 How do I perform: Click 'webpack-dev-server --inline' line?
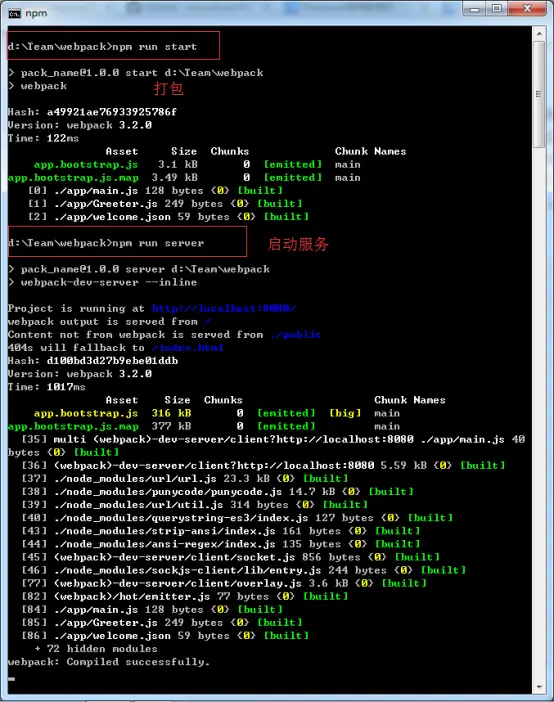click(103, 283)
